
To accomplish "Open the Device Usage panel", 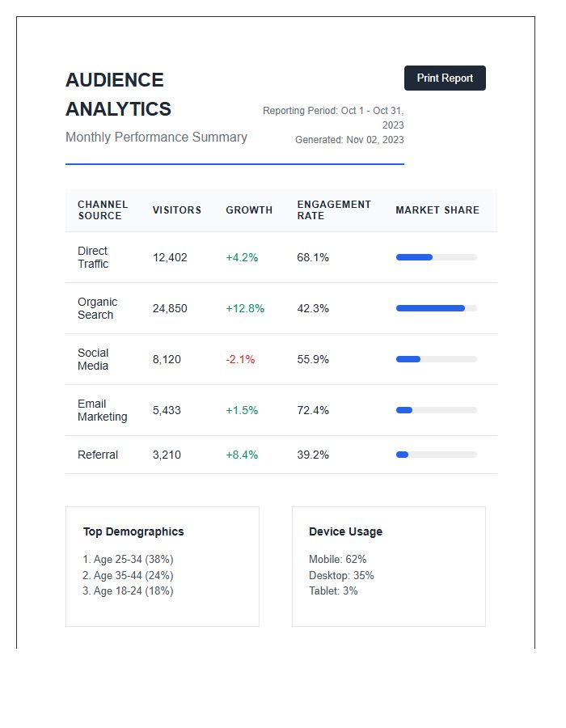I will coord(388,566).
